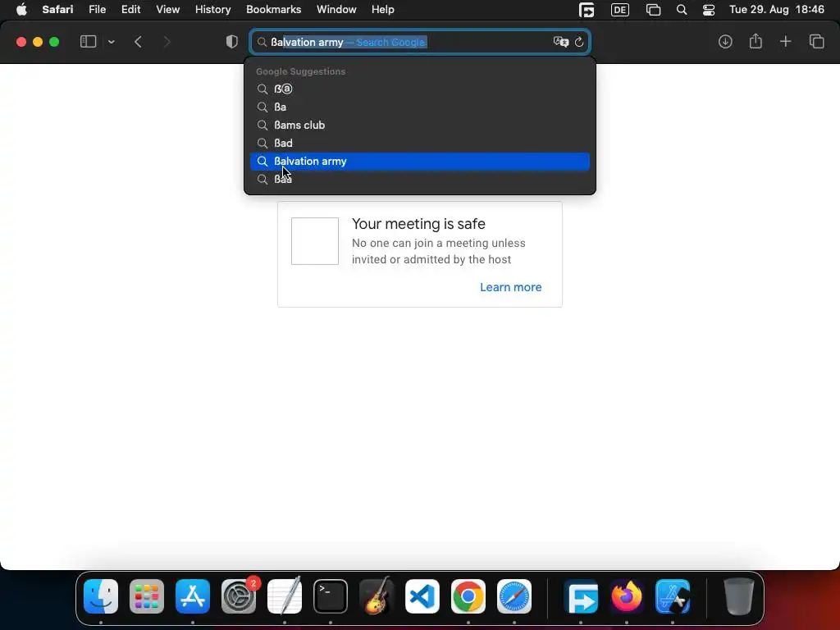Image resolution: width=840 pixels, height=630 pixels.
Task: Open the Bookmarks menu
Action: (x=273, y=10)
